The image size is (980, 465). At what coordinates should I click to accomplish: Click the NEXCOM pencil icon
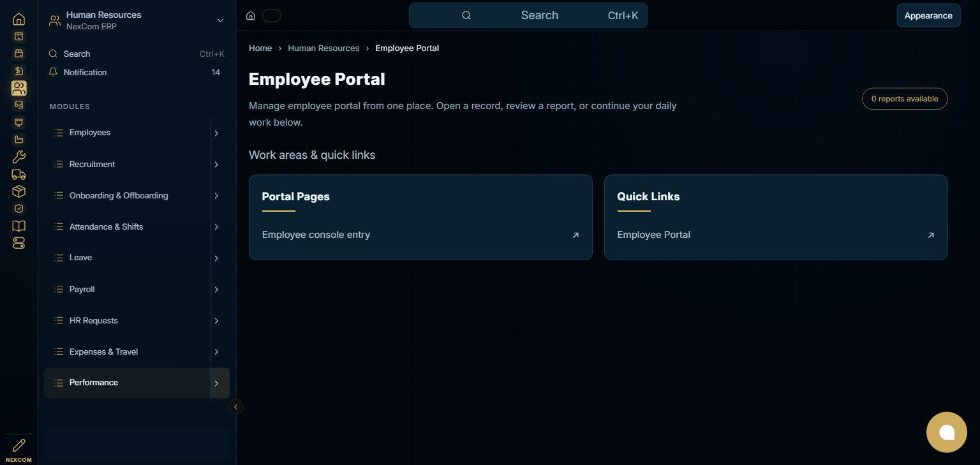19,446
